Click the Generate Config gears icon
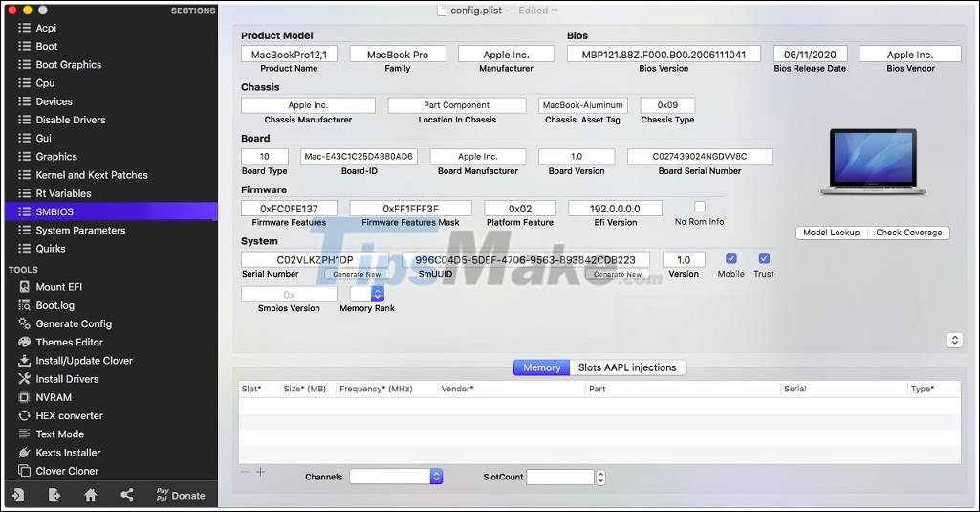 [x=24, y=323]
